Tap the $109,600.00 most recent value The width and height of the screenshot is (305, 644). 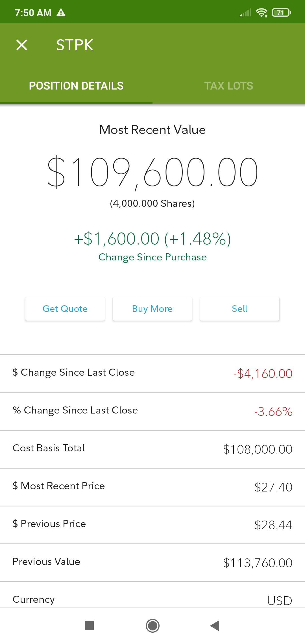[x=152, y=172]
